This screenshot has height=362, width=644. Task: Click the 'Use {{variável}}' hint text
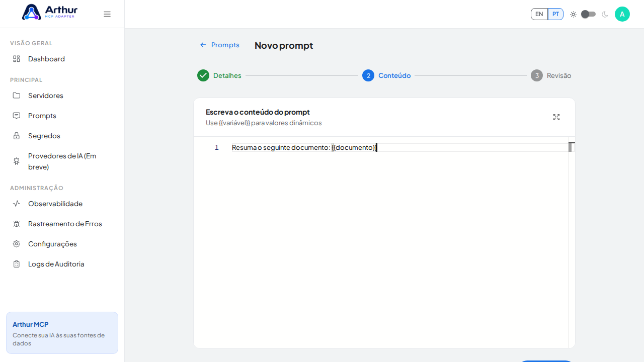coord(264,123)
